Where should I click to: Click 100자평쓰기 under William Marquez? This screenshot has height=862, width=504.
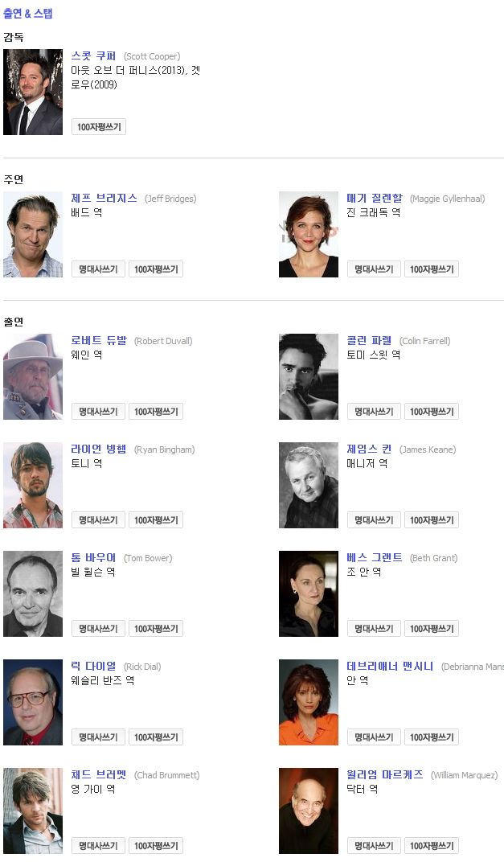432,846
